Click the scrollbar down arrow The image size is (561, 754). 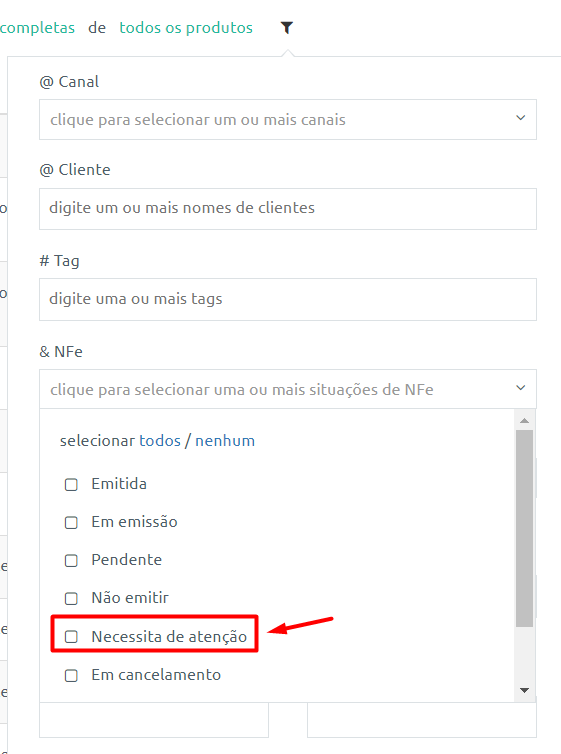pyautogui.click(x=524, y=691)
